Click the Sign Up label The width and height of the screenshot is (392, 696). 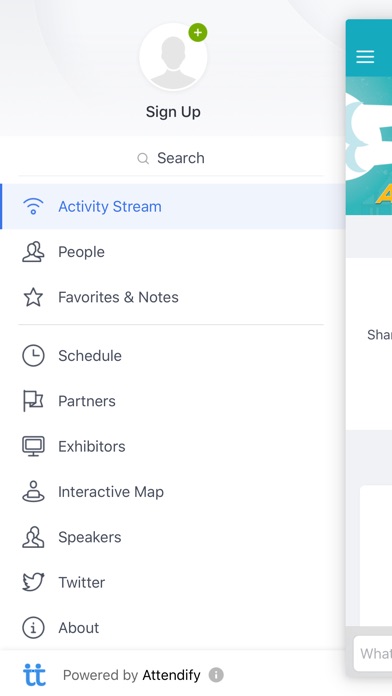tap(173, 112)
